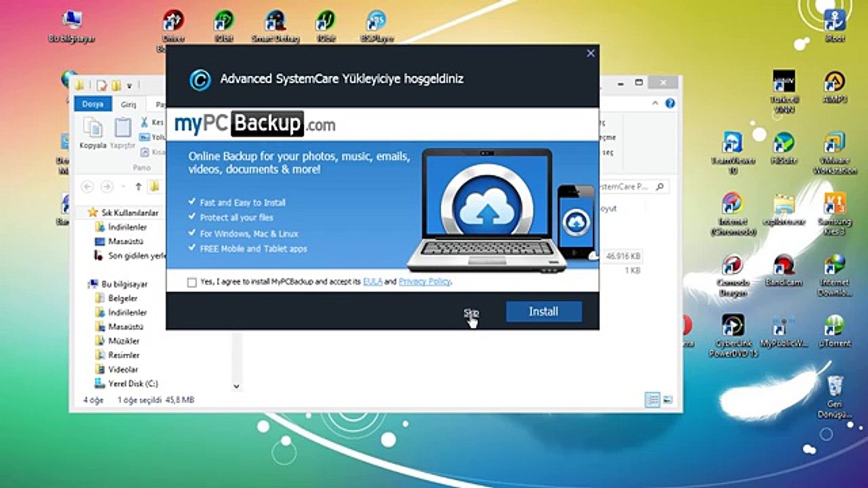Close the Advanced SystemCare installer dialog
This screenshot has width=868, height=488.
(x=590, y=53)
